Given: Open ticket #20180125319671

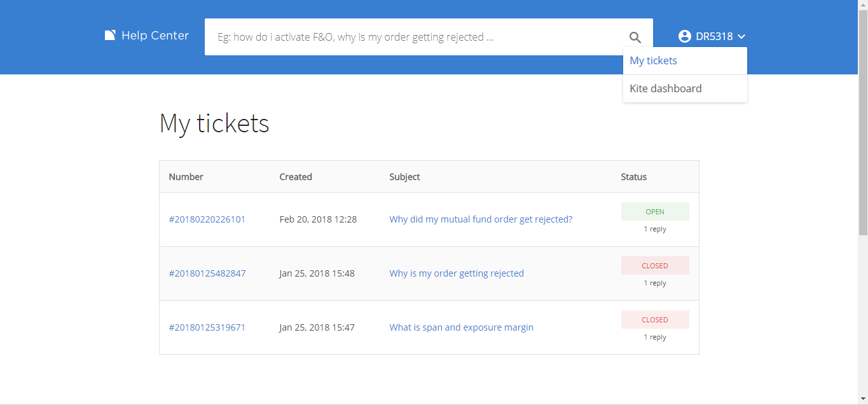Looking at the screenshot, I should tap(207, 327).
